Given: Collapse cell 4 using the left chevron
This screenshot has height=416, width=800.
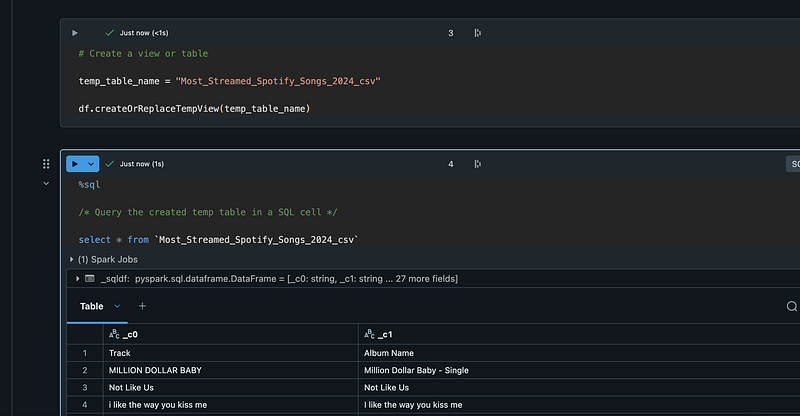Looking at the screenshot, I should (x=46, y=183).
